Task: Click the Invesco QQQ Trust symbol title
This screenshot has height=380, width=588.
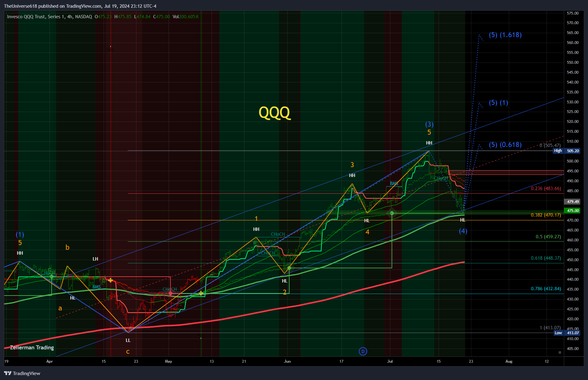Action: [49, 17]
